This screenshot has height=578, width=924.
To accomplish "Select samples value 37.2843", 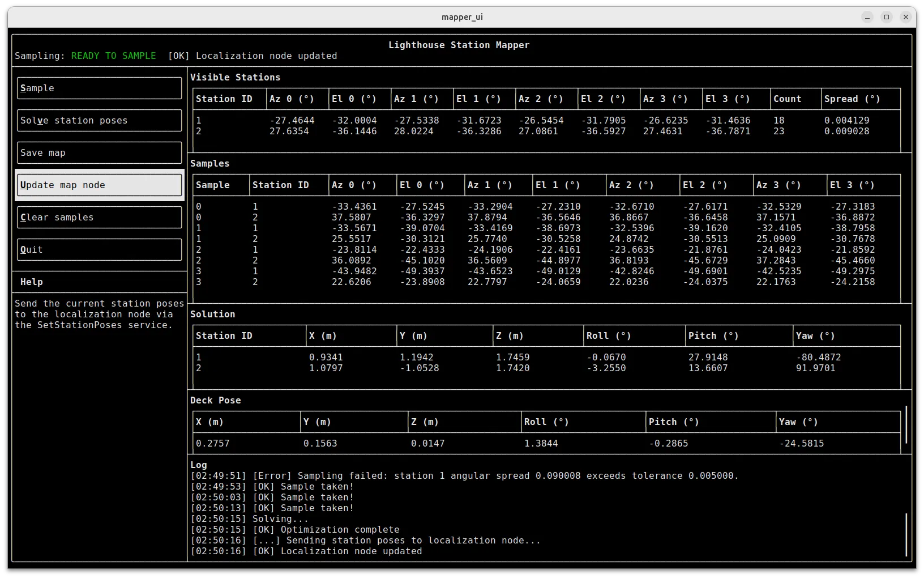I will pyautogui.click(x=776, y=261).
